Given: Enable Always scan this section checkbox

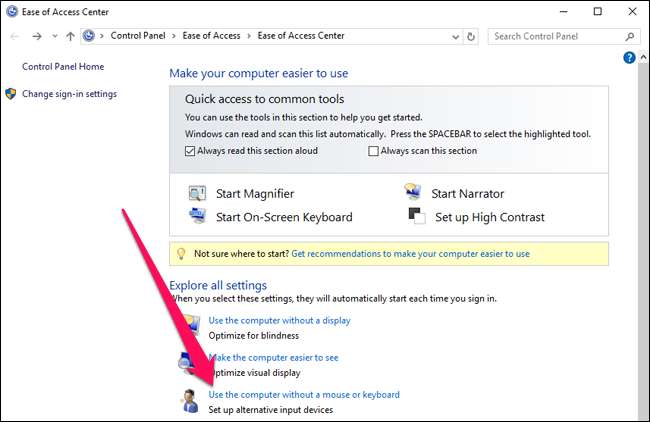Looking at the screenshot, I should [x=373, y=151].
